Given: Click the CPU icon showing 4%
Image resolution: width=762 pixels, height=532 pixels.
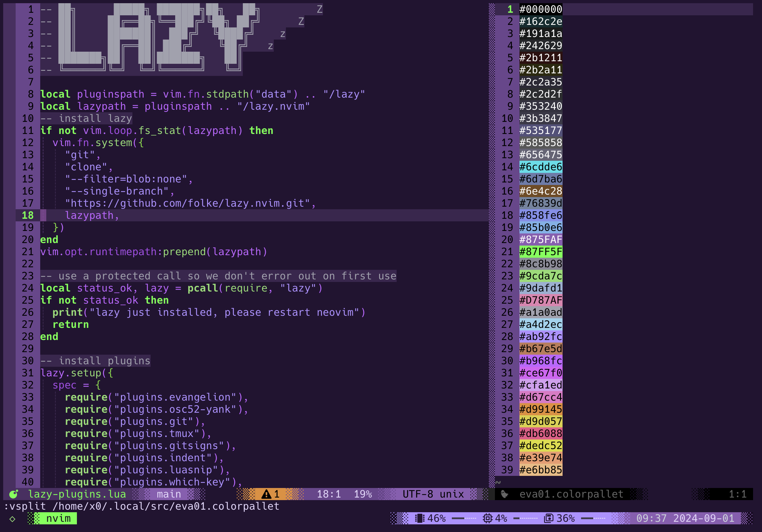Looking at the screenshot, I should (487, 518).
